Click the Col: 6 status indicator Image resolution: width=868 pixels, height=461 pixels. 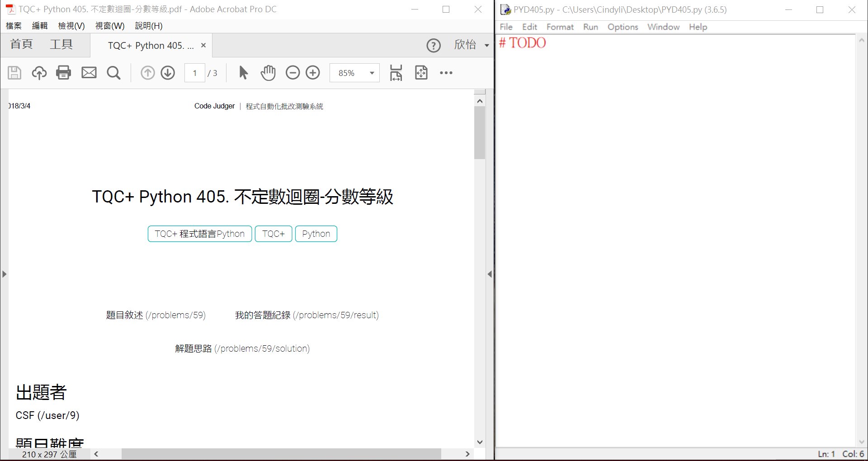(x=853, y=454)
